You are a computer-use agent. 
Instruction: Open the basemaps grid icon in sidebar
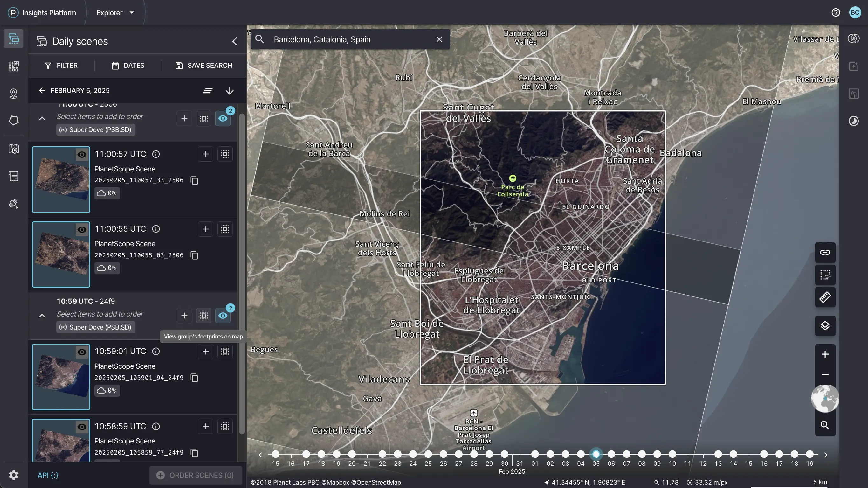click(13, 66)
